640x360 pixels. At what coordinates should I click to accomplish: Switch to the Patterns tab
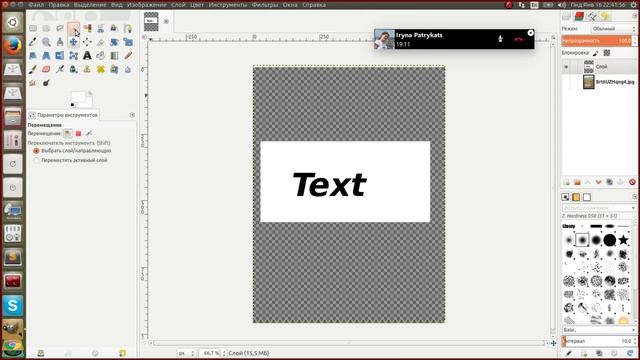[x=576, y=197]
